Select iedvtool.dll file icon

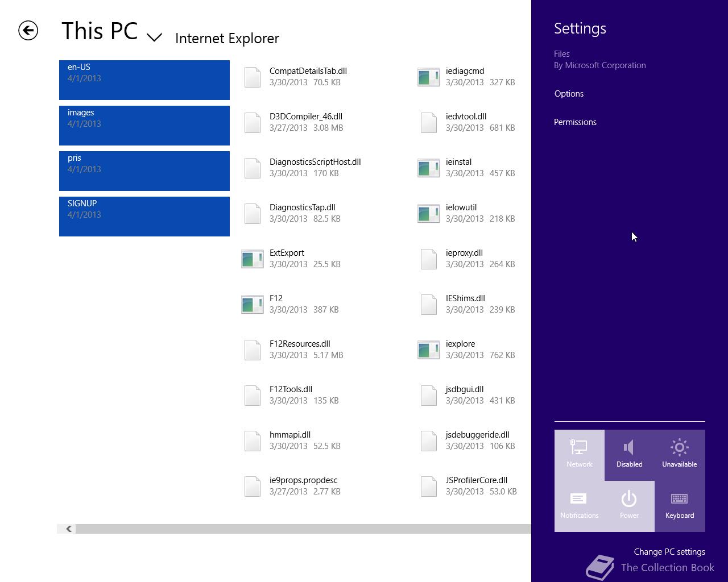(429, 123)
